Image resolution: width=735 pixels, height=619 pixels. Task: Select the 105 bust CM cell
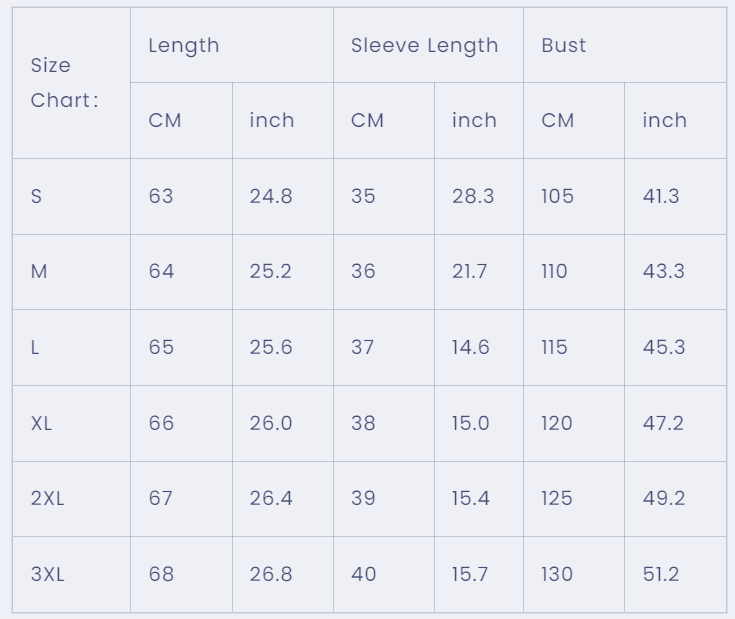[x=574, y=196]
